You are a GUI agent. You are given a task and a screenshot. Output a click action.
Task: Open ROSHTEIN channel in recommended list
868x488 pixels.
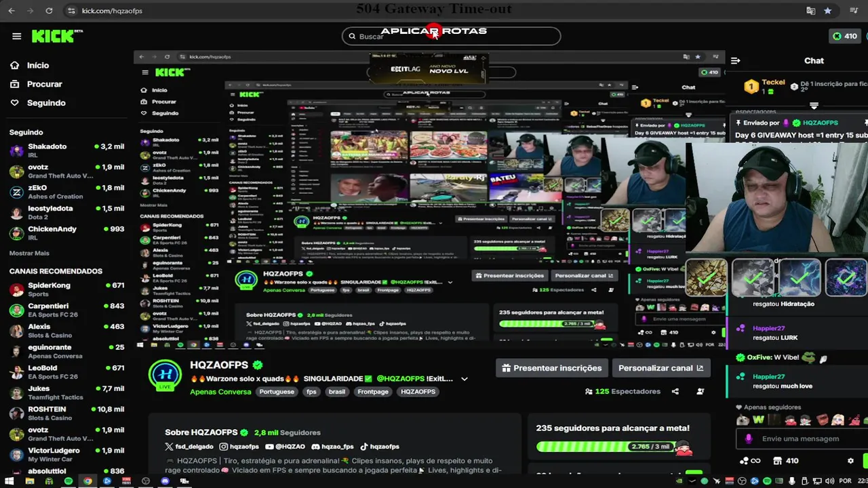(67, 413)
